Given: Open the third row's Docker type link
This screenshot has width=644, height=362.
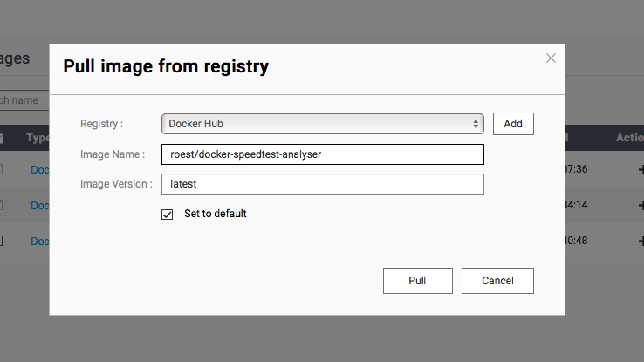Looking at the screenshot, I should [x=39, y=241].
